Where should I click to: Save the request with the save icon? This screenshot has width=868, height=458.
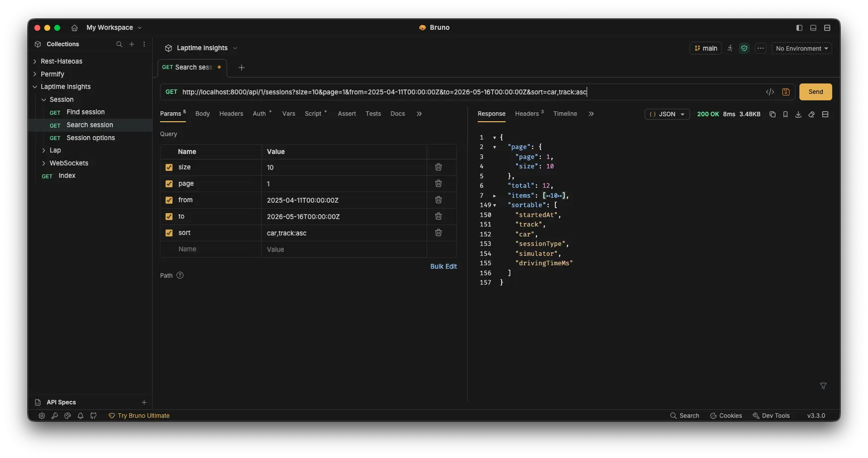coord(786,92)
